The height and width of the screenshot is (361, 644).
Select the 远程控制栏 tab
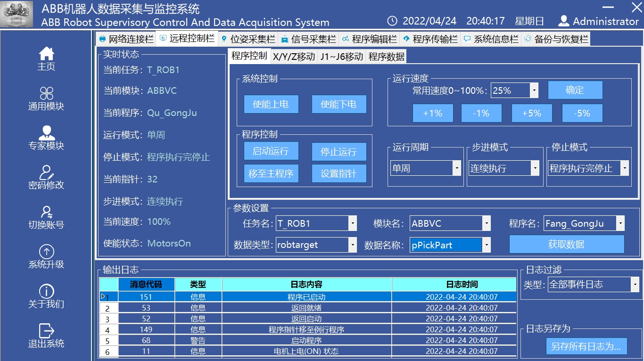point(187,38)
